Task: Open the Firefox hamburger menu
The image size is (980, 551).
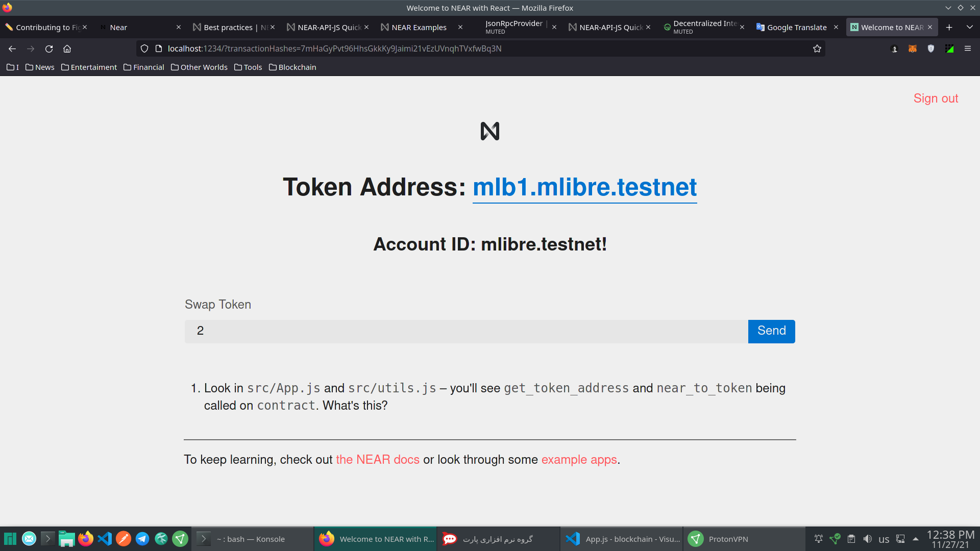Action: click(968, 48)
